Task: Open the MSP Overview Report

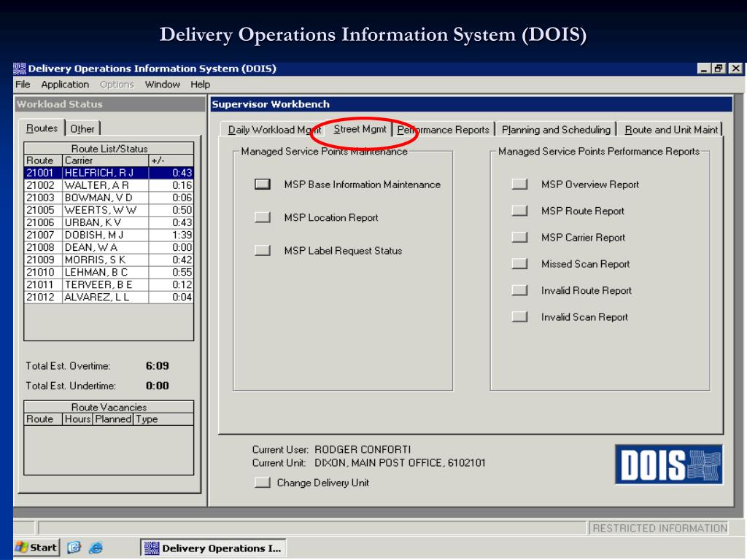Action: pyautogui.click(x=519, y=184)
